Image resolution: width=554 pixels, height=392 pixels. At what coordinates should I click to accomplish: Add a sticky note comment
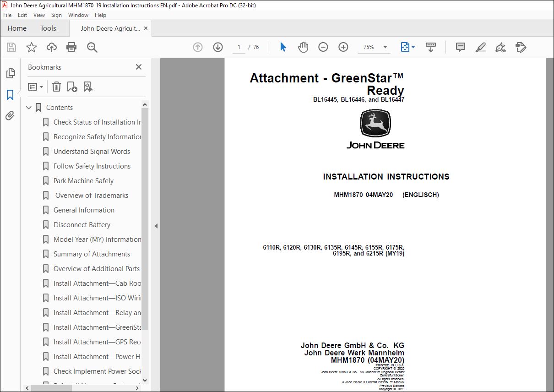click(461, 47)
